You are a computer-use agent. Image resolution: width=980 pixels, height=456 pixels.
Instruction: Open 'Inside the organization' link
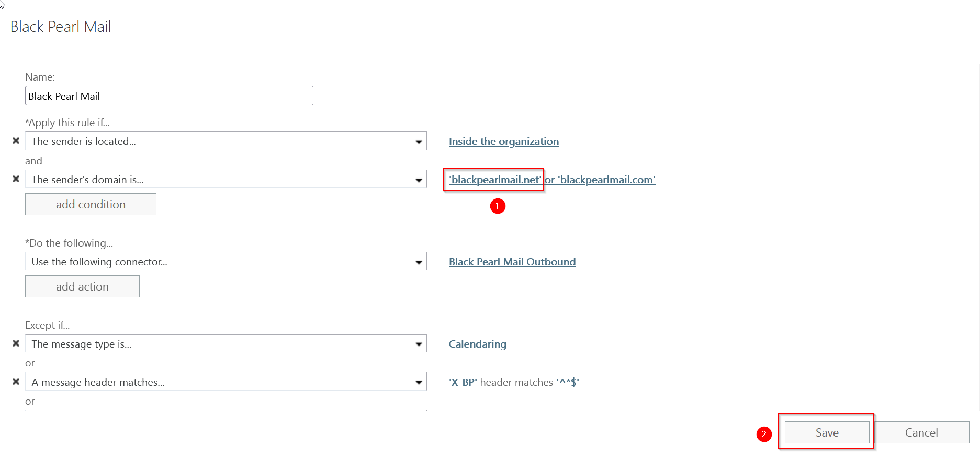[x=503, y=141]
